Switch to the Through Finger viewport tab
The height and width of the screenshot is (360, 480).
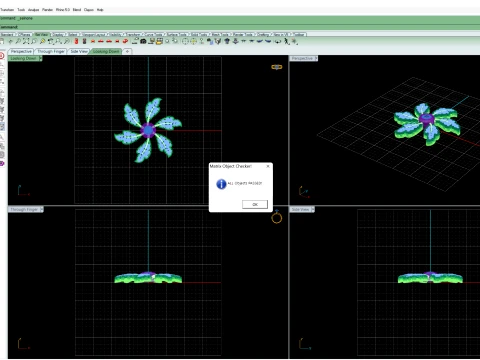[51, 51]
